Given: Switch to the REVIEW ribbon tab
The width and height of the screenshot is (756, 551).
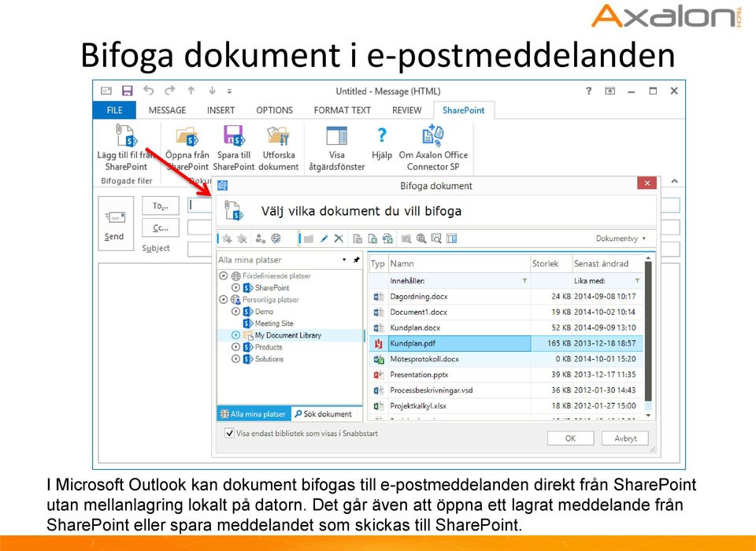Looking at the screenshot, I should (x=406, y=110).
